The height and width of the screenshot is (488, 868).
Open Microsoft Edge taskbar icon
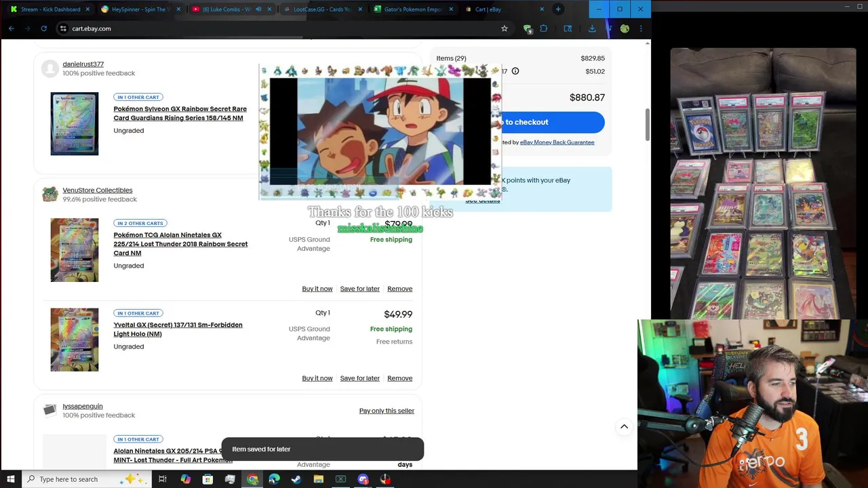(274, 479)
